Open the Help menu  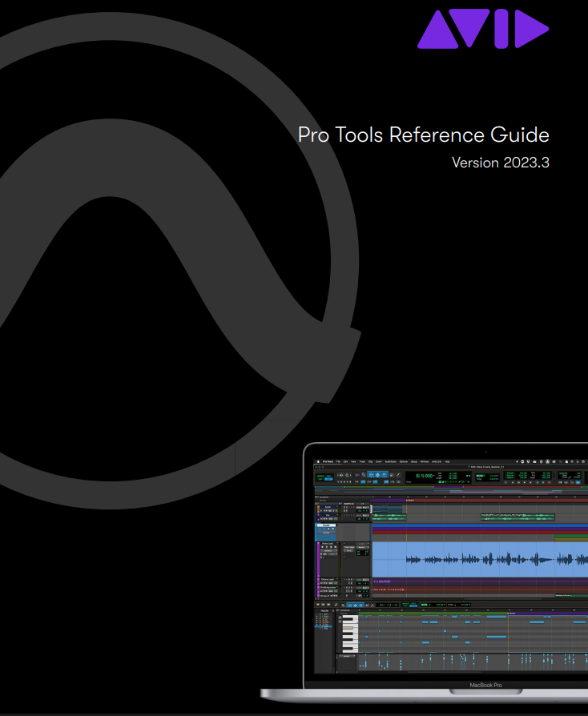click(x=447, y=461)
